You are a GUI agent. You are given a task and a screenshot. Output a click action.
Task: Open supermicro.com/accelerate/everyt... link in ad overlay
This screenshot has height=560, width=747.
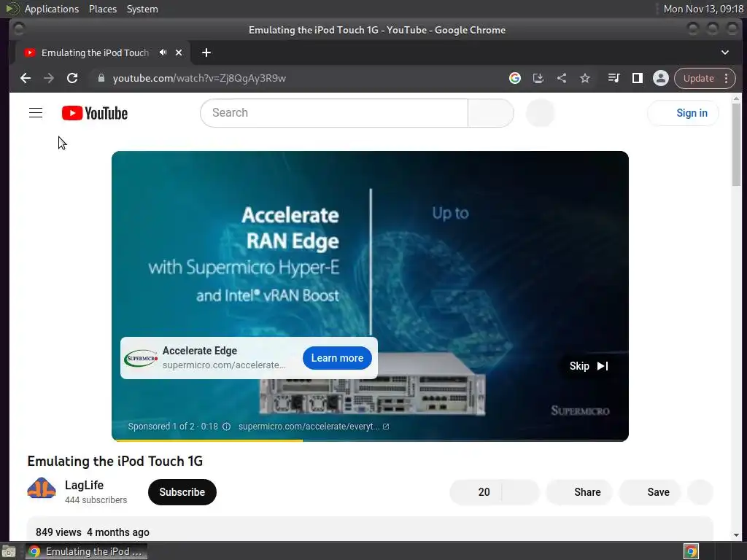click(314, 427)
